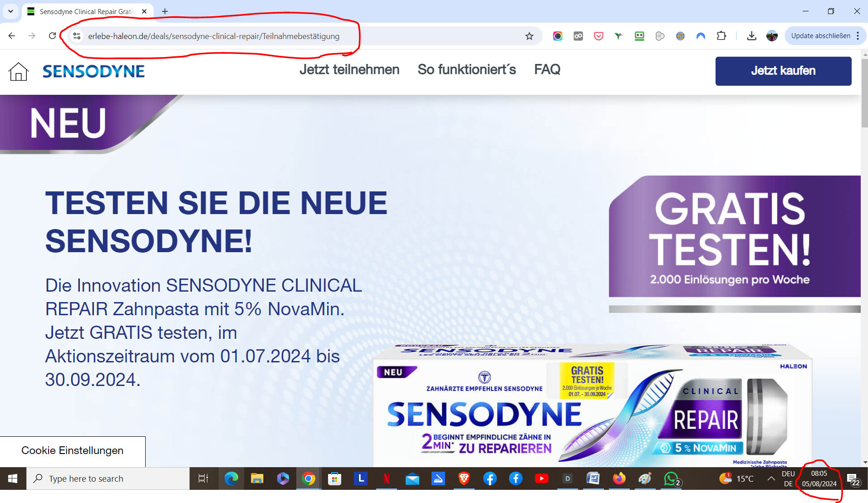Open the Windows Start menu
The height and width of the screenshot is (503, 868).
13,479
